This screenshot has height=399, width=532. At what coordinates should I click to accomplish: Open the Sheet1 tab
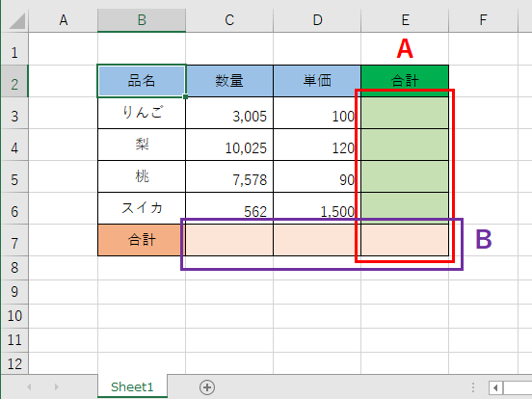(x=132, y=386)
